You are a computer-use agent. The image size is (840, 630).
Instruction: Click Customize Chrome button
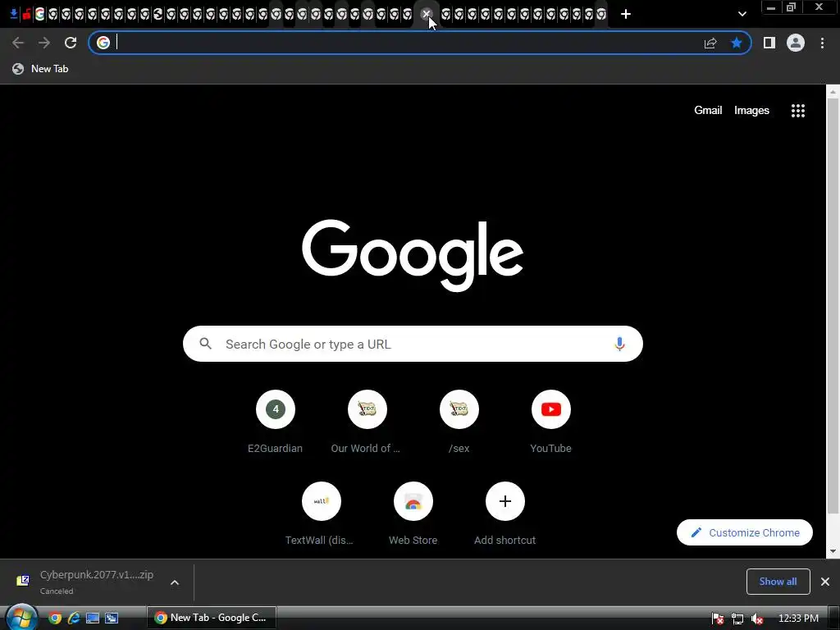tap(745, 532)
